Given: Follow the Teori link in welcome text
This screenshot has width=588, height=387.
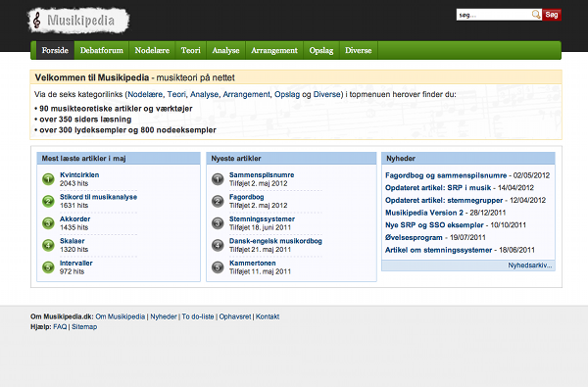Looking at the screenshot, I should (x=176, y=94).
